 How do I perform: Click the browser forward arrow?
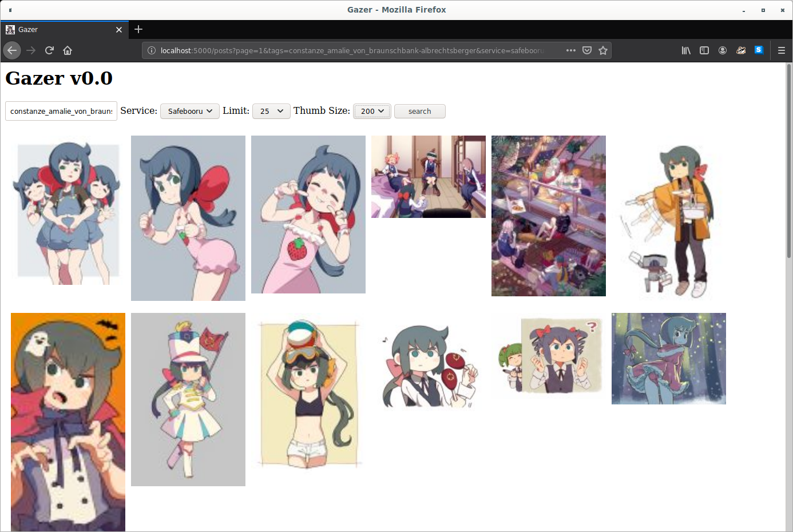[31, 50]
